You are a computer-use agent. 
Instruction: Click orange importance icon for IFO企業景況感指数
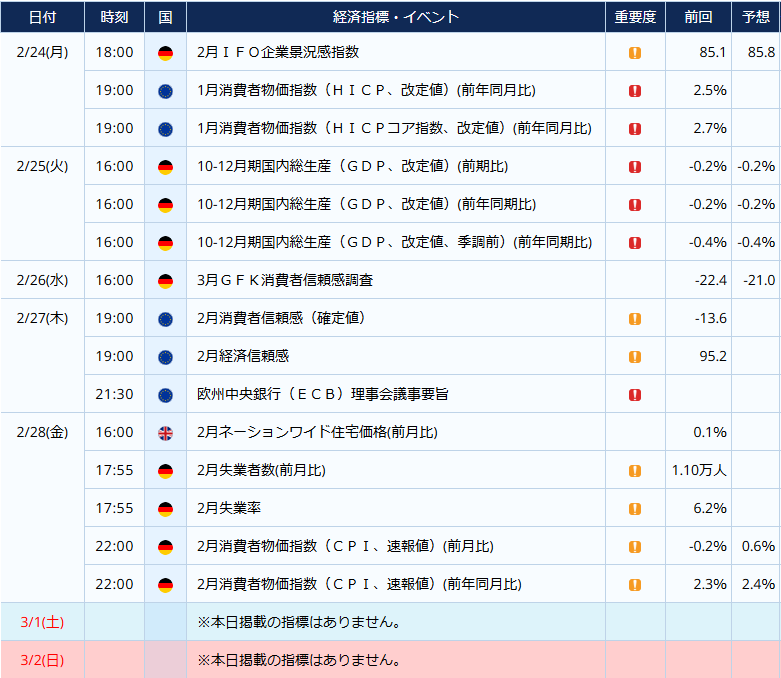(635, 53)
